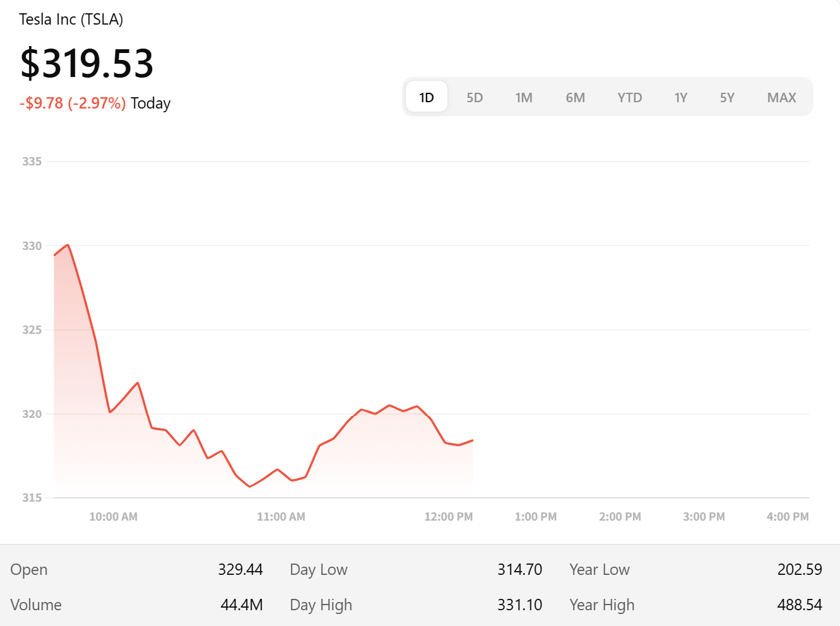Screen dimensions: 840x626
Task: Show MAX historical range
Action: tap(781, 97)
